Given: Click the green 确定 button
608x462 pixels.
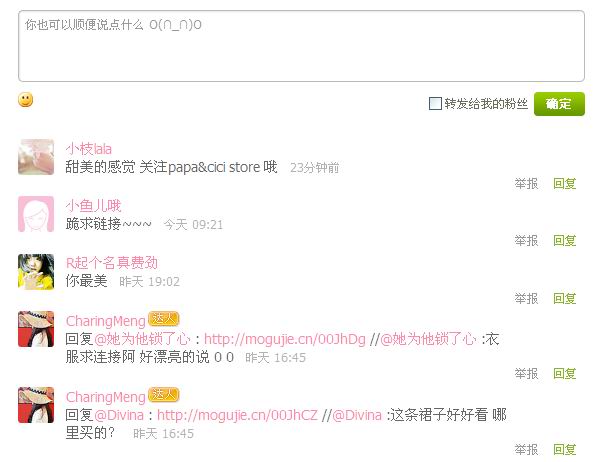Looking at the screenshot, I should [x=559, y=104].
